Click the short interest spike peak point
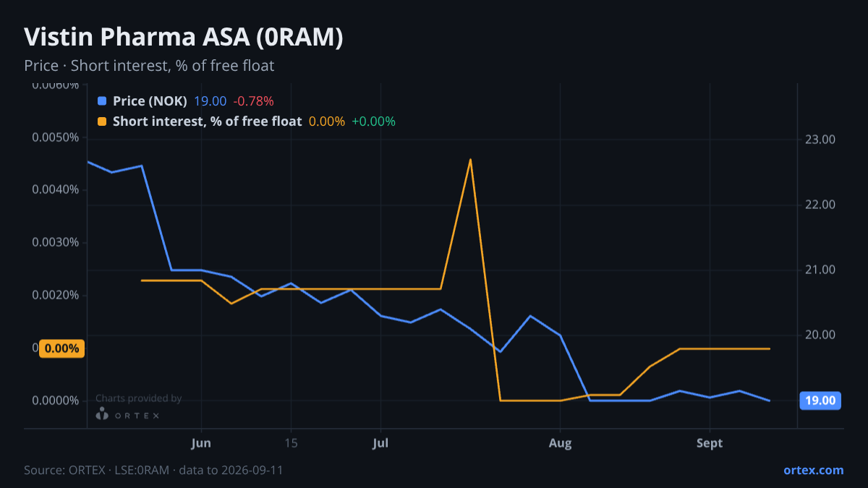The height and width of the screenshot is (488, 868). pyautogui.click(x=470, y=160)
